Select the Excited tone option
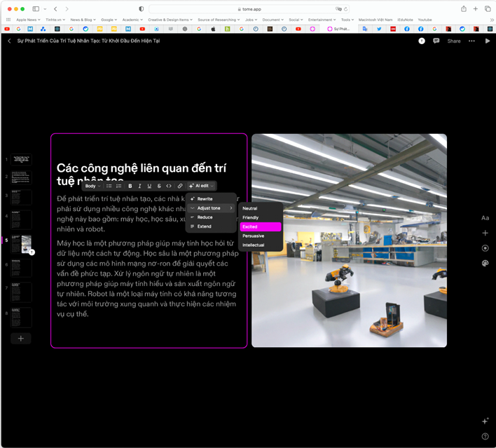The width and height of the screenshot is (496, 448). pos(261,226)
